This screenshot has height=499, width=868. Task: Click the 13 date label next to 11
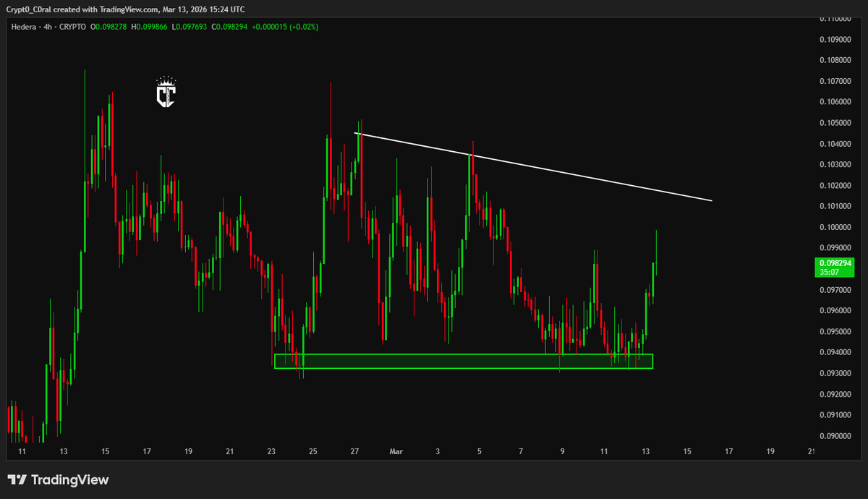[64, 452]
